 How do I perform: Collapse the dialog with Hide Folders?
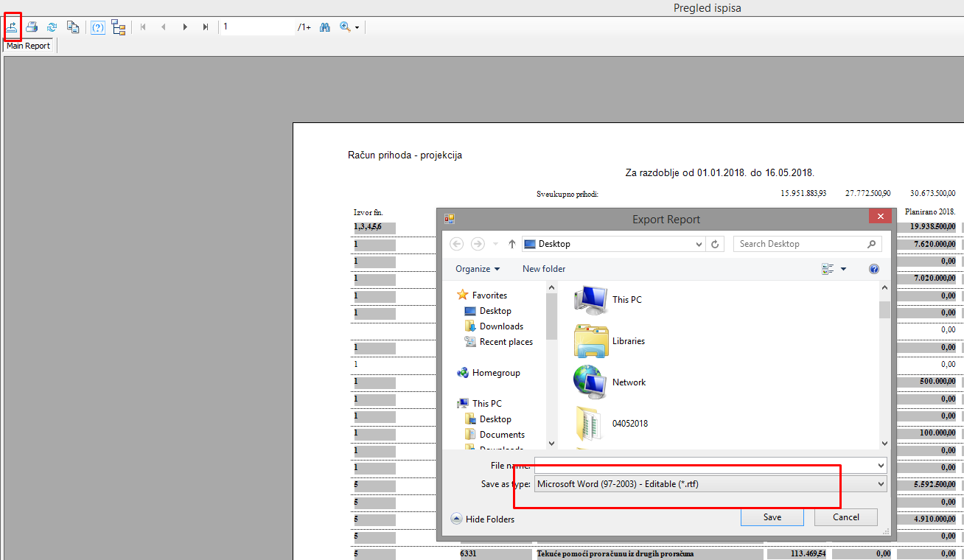(483, 519)
